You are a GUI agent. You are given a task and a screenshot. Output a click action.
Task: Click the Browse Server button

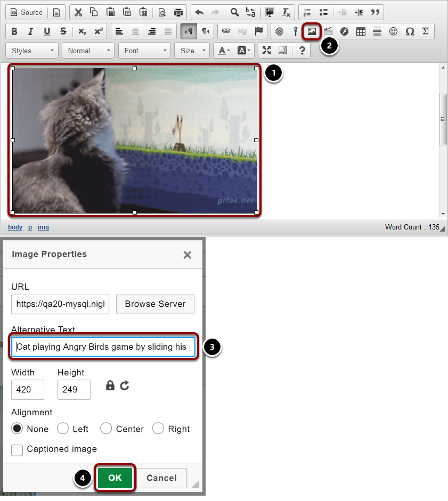(x=155, y=304)
